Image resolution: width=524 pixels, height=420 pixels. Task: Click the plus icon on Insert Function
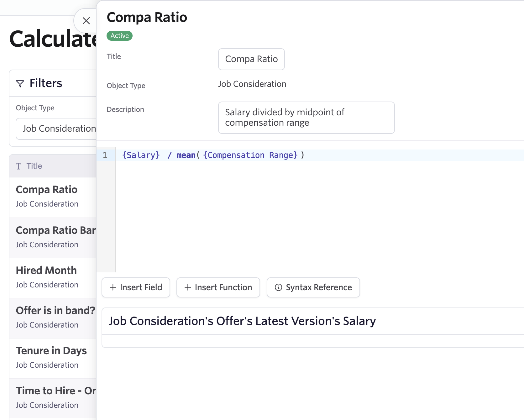(188, 287)
